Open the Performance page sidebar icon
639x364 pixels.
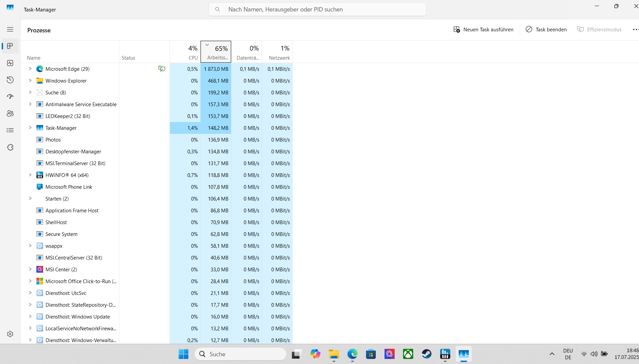pyautogui.click(x=10, y=63)
